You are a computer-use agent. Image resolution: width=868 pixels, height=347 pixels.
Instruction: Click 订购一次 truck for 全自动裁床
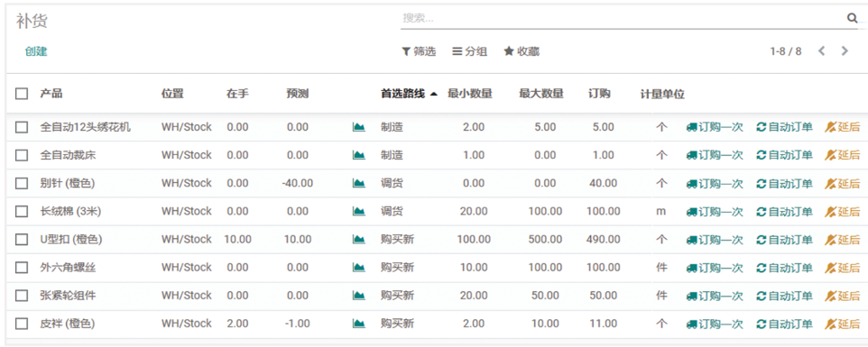[715, 155]
